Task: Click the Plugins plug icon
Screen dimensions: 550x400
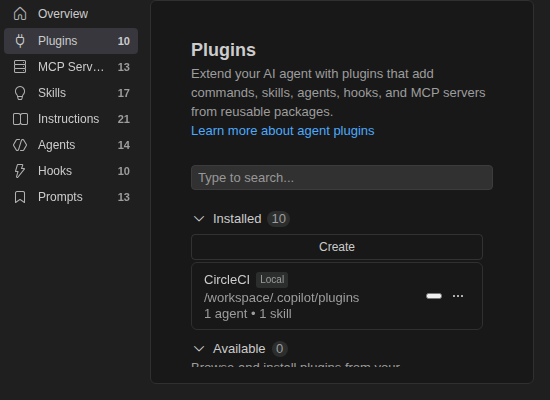Action: tap(20, 41)
